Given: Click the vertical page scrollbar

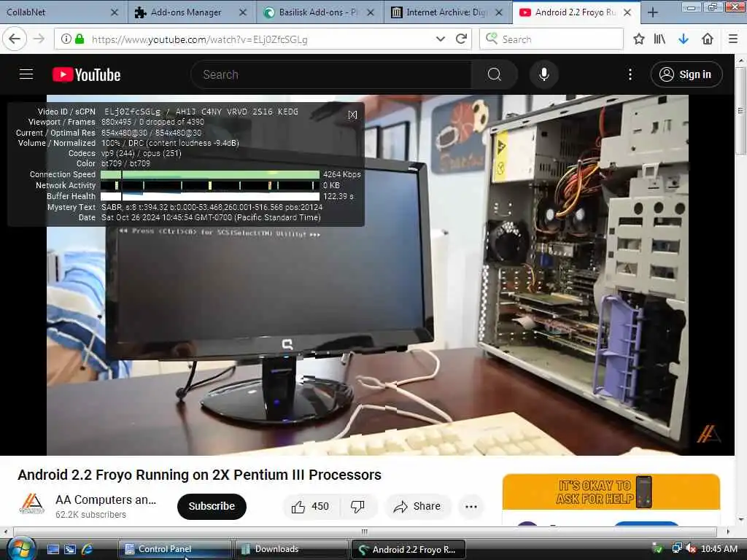Looking at the screenshot, I should point(740,111).
